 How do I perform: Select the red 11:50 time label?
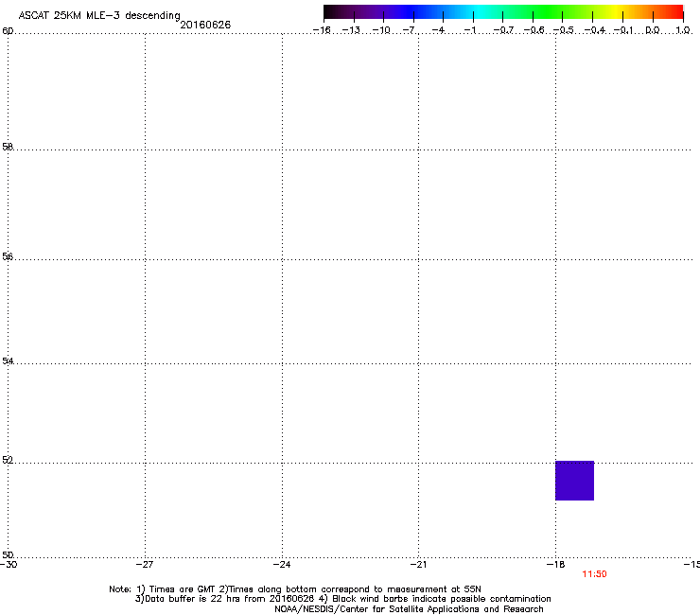click(x=594, y=574)
